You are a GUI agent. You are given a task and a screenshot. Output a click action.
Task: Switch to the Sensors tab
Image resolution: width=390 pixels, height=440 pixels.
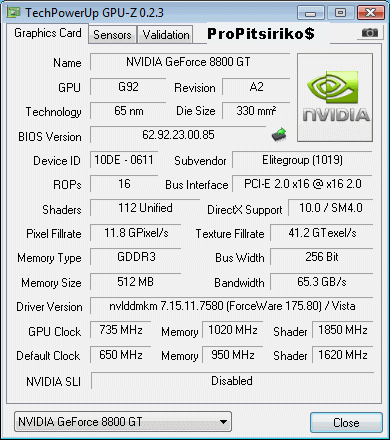coord(112,35)
